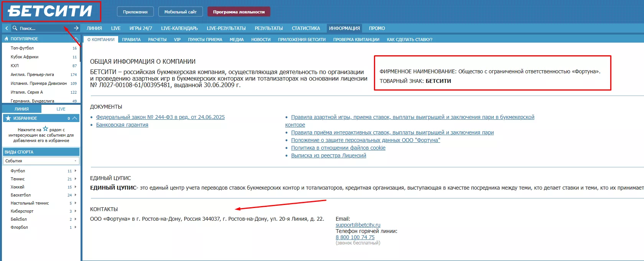Image resolution: width=644 pixels, height=261 pixels.
Task: Click the search magnifier icon
Action: coord(15,28)
